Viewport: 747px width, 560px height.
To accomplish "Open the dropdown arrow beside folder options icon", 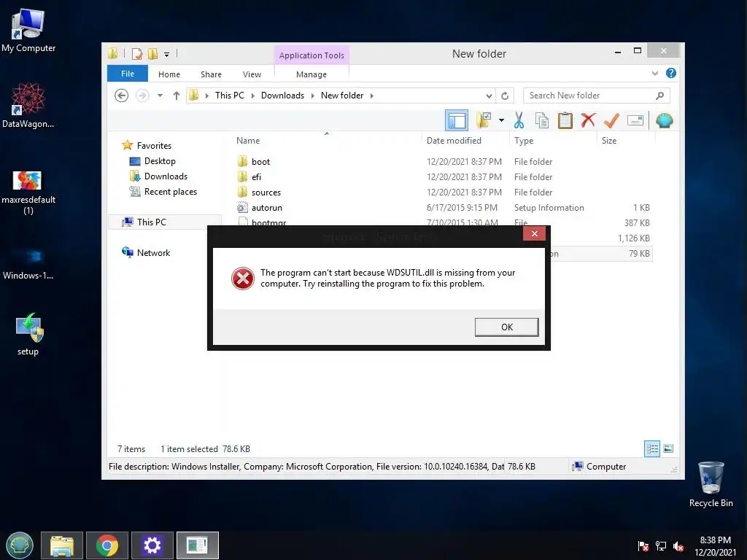I will pyautogui.click(x=501, y=120).
